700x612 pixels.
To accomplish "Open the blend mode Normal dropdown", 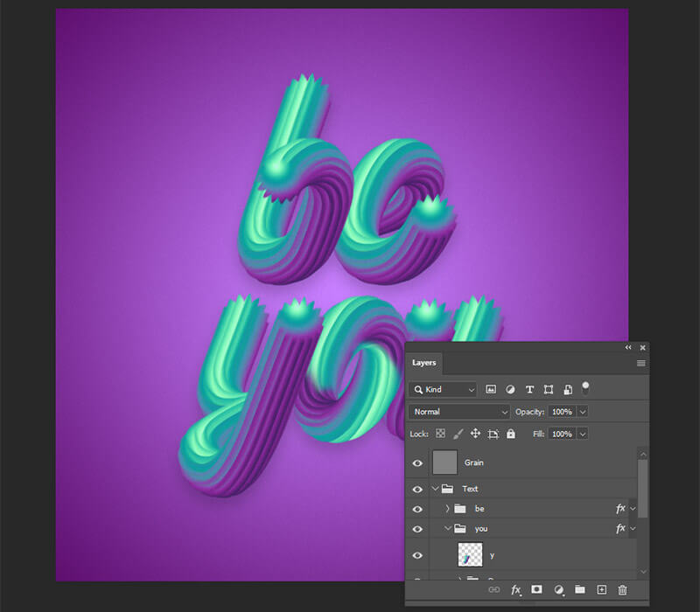I will click(x=459, y=411).
